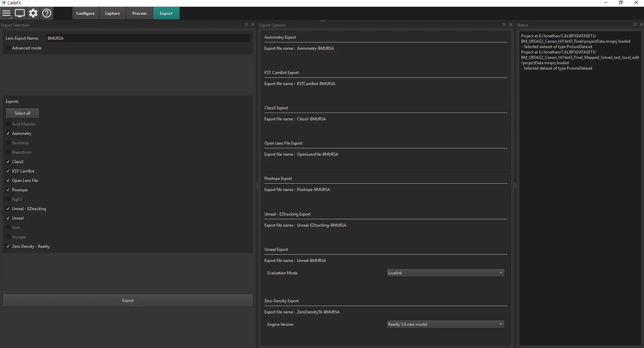Image resolution: width=644 pixels, height=348 pixels.
Task: Open help with the question mark icon
Action: point(47,13)
